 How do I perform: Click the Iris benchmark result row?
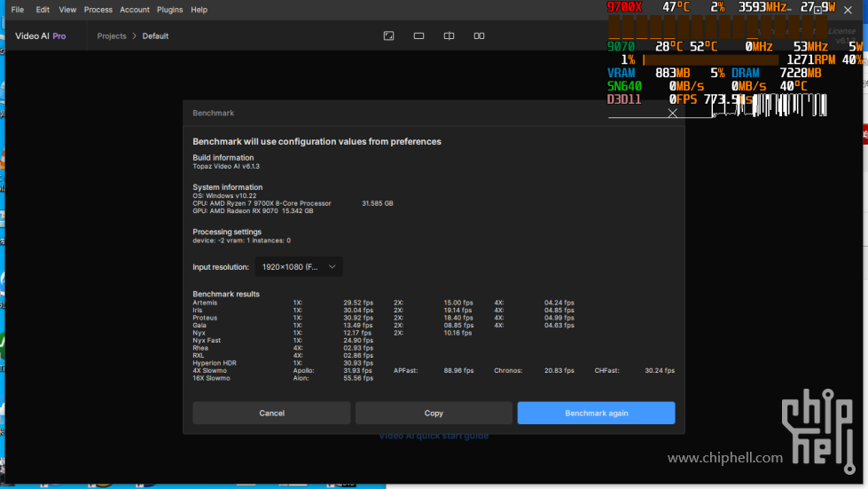tap(383, 310)
